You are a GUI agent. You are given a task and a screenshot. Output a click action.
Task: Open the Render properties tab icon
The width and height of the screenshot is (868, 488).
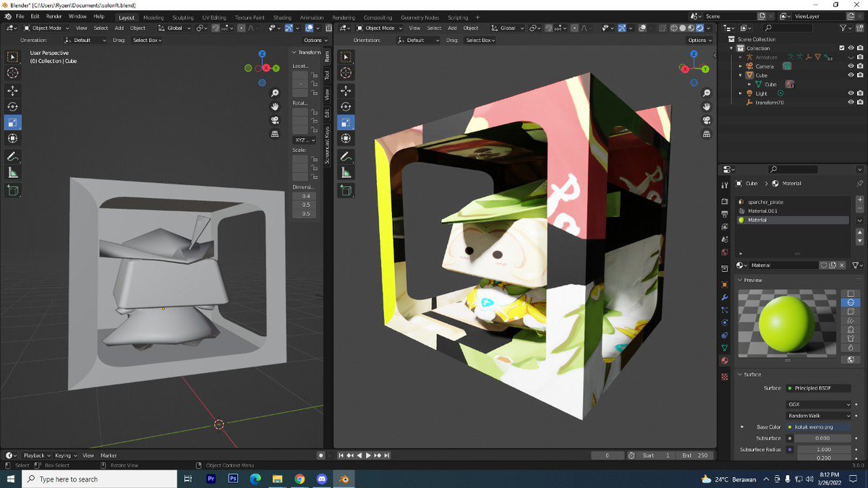[x=725, y=201]
